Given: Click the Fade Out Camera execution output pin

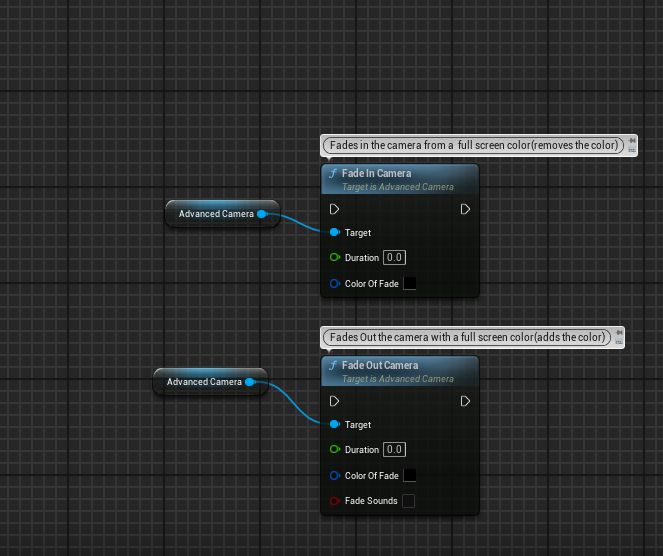Looking at the screenshot, I should point(465,401).
